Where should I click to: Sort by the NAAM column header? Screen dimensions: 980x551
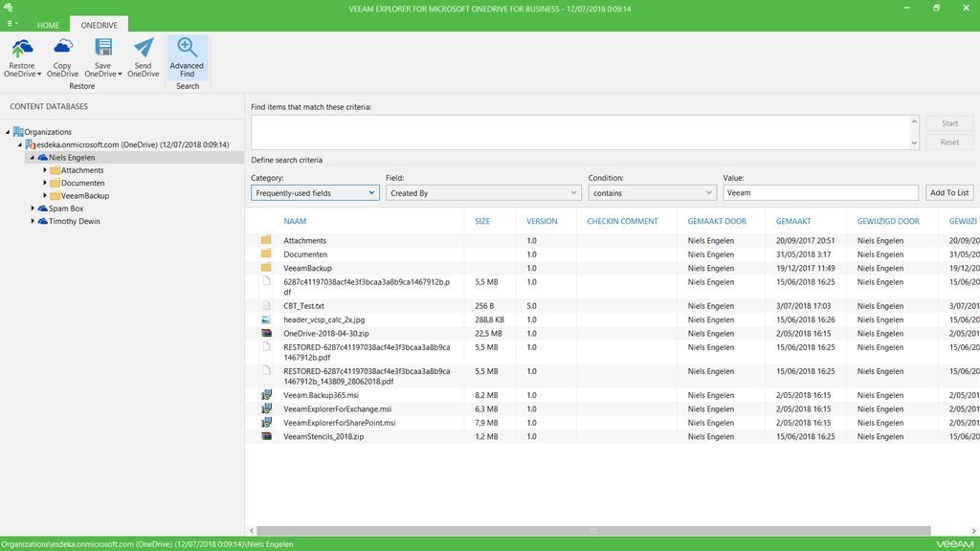tap(295, 221)
